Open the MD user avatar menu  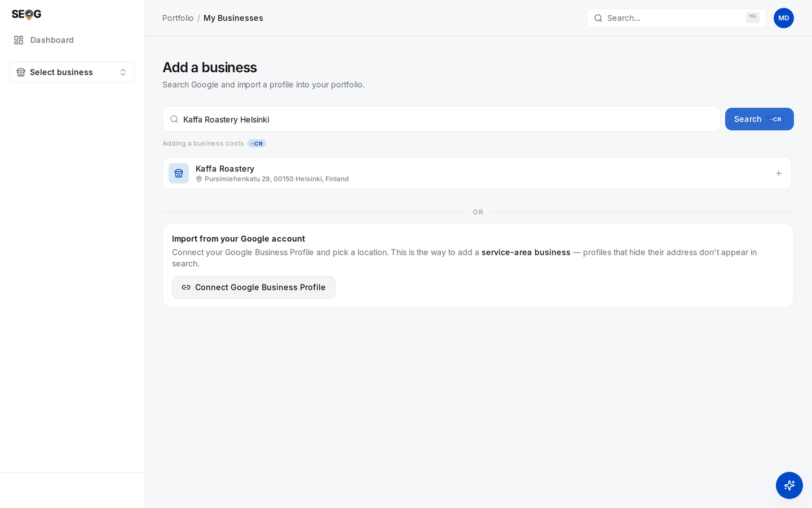[x=784, y=18]
